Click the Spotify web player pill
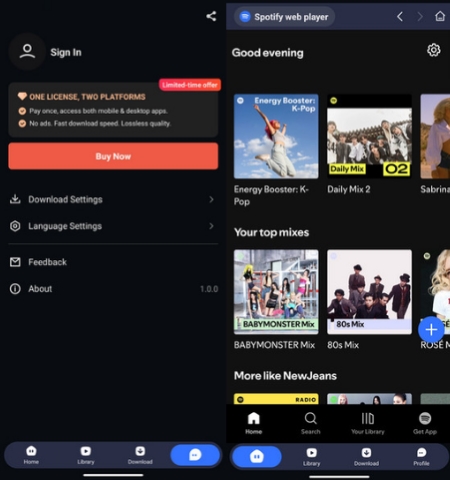Screen dimensions: 450x480 coord(284,17)
